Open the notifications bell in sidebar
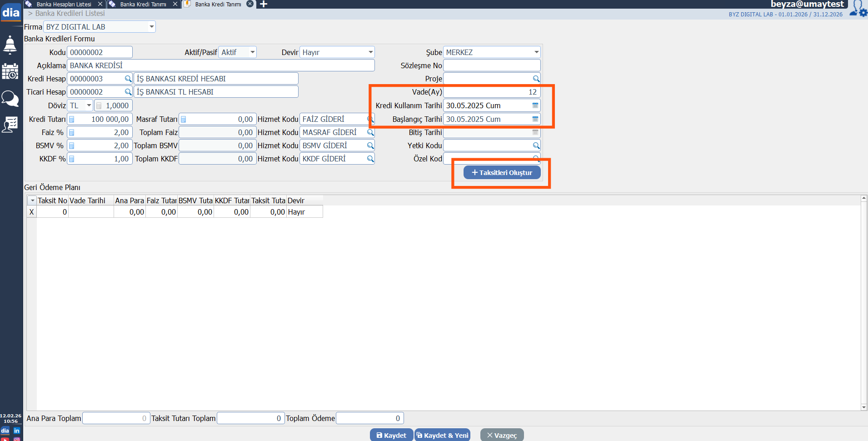 [x=10, y=45]
